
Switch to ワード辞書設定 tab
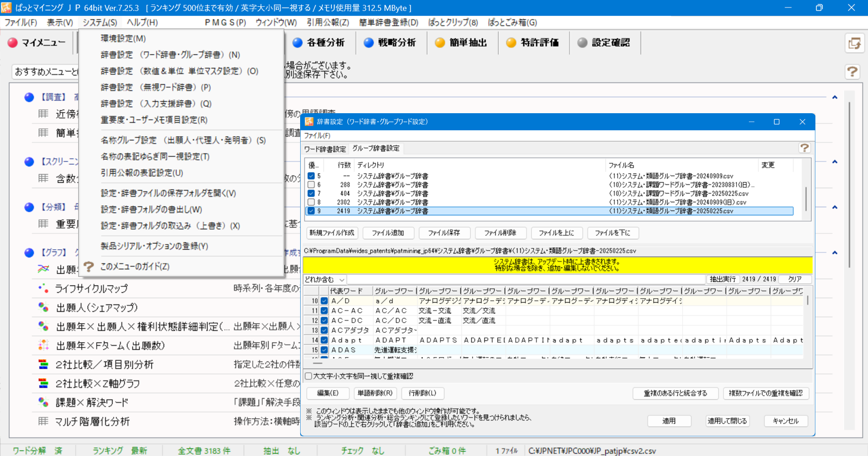tap(325, 149)
